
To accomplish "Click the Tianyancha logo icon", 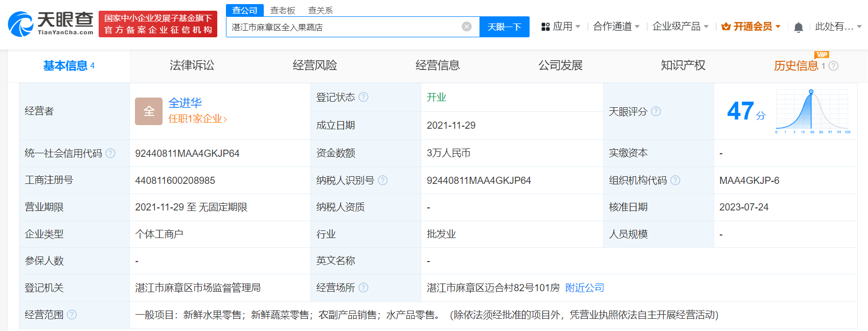I will 20,24.
